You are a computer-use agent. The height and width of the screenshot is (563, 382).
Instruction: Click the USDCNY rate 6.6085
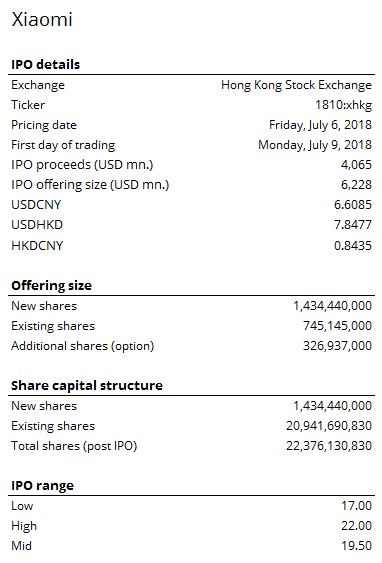coord(353,205)
